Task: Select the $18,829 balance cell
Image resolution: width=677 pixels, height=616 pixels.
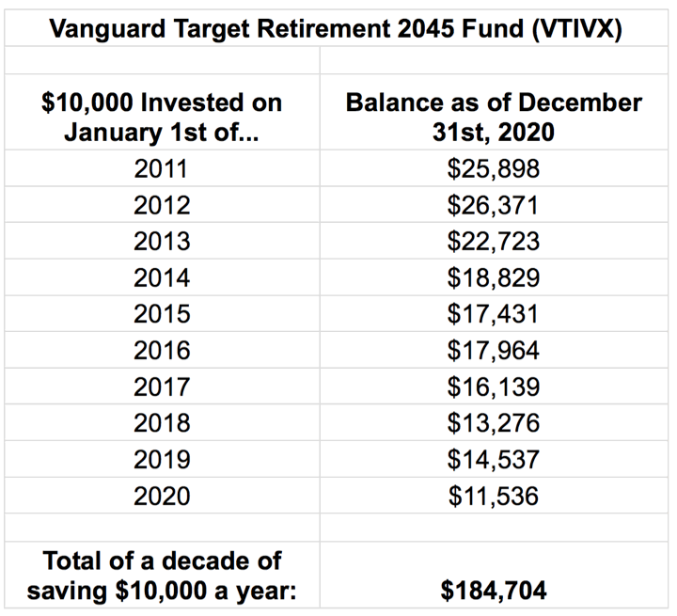Action: (494, 278)
